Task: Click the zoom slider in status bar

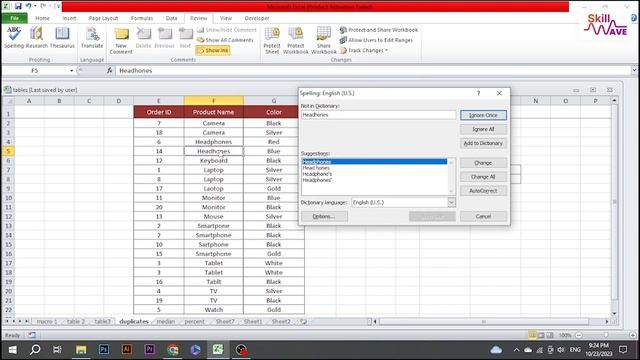Action: [606, 335]
